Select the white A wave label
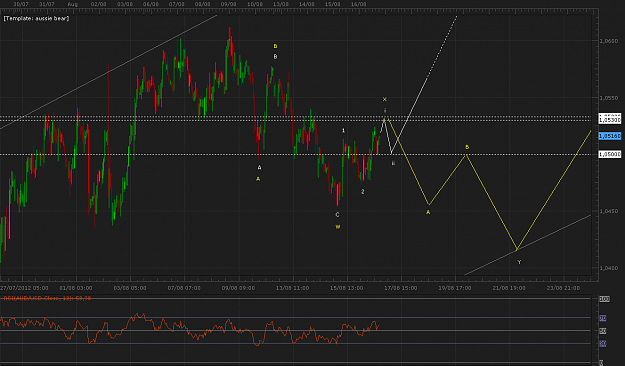This screenshot has width=625, height=366. [x=259, y=167]
